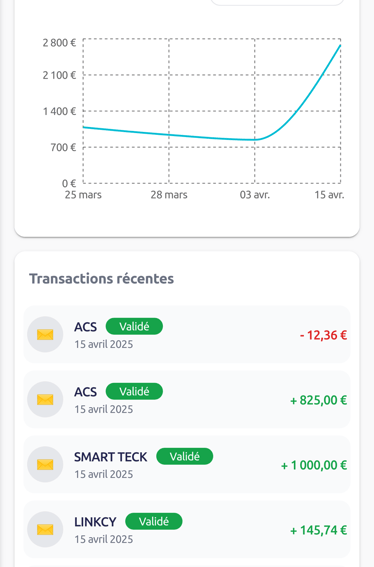
Task: Click the Transactions récentes heading
Action: click(102, 279)
